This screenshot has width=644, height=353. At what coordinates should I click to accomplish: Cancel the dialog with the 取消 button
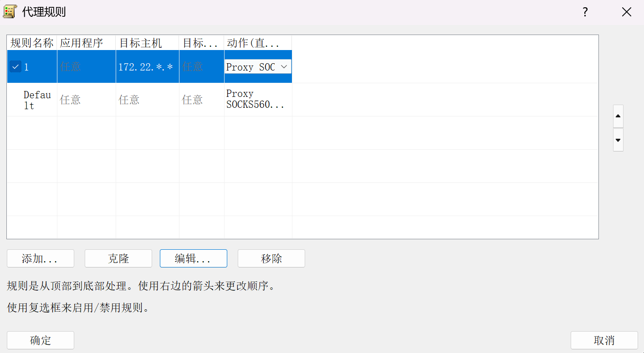(604, 340)
